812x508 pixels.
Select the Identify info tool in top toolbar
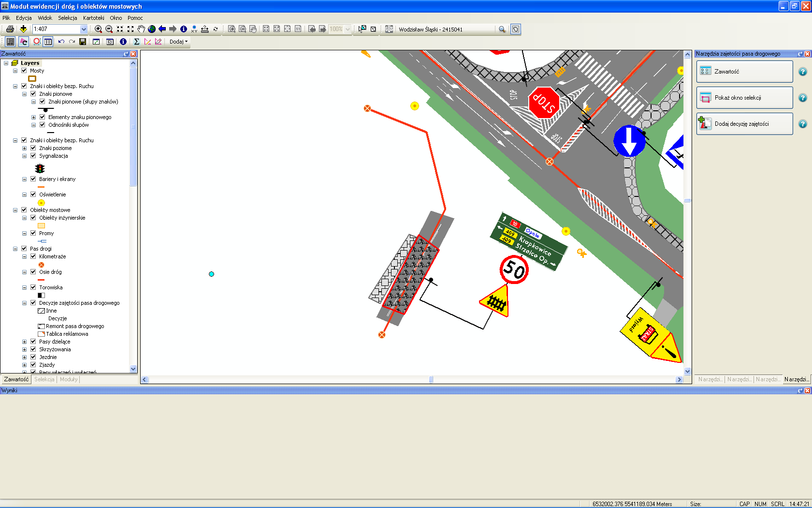tap(183, 29)
